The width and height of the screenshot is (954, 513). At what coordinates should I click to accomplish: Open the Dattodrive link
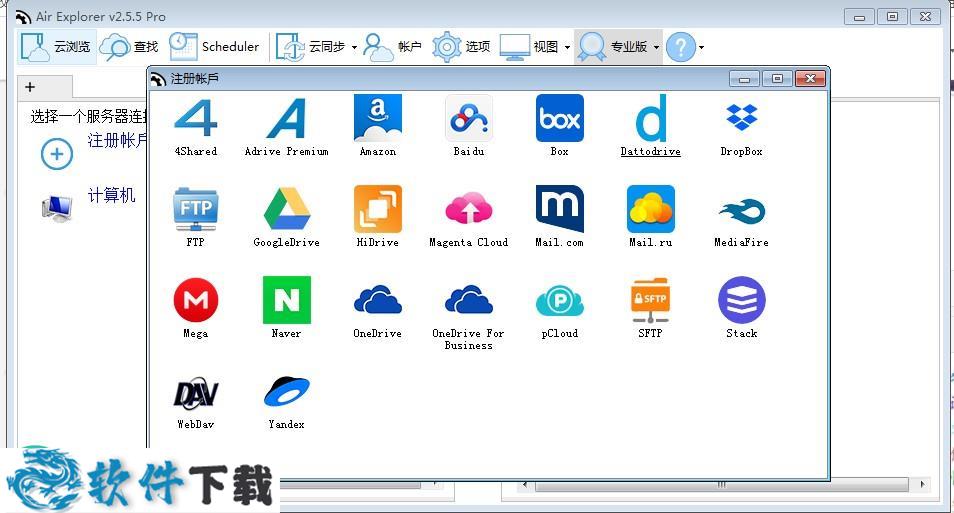click(x=650, y=152)
